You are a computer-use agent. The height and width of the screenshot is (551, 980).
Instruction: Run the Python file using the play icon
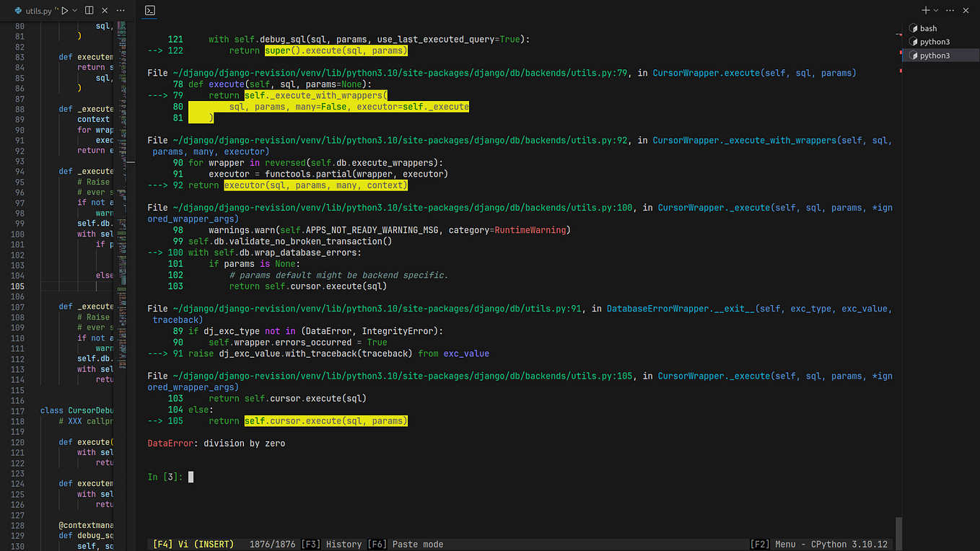point(65,10)
